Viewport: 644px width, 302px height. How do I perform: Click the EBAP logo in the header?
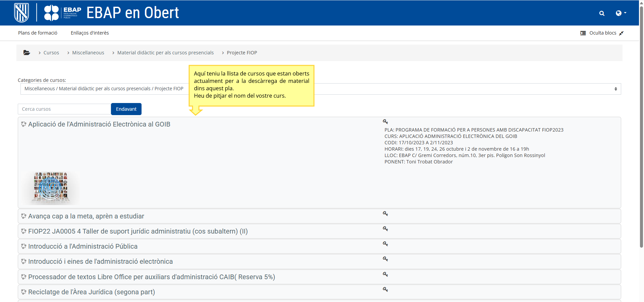pos(63,13)
